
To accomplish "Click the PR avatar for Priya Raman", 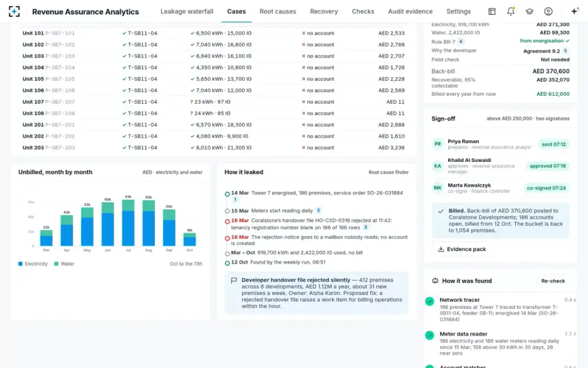I will click(x=437, y=144).
